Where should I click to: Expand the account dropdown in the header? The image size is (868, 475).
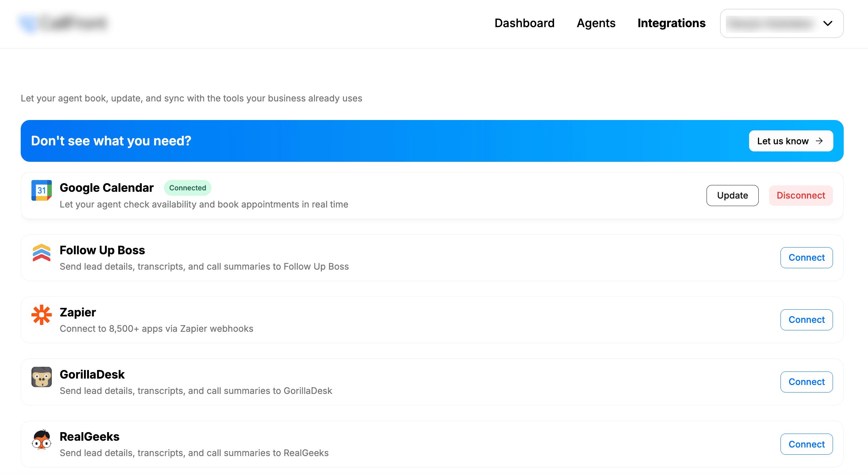point(782,24)
